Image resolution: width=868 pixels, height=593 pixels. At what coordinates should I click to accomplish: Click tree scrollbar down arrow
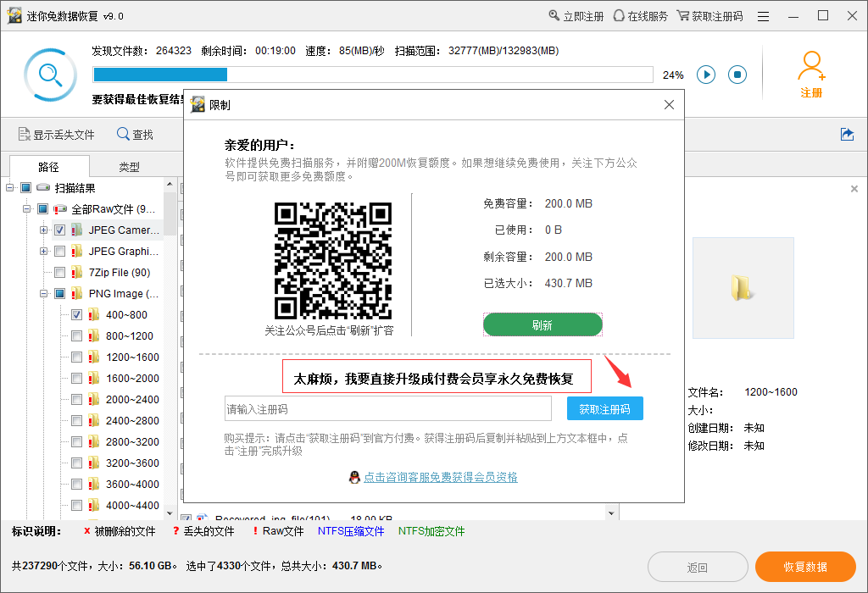[170, 513]
